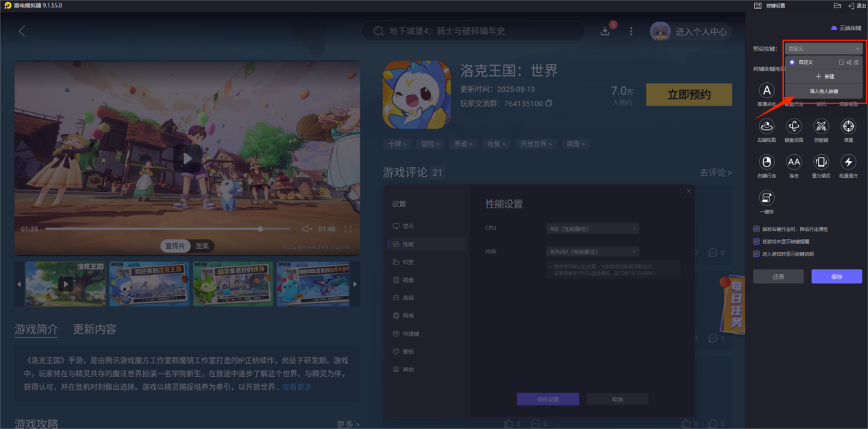This screenshot has width=868, height=429.
Task: Select the 批量操作 lightning tool
Action: [848, 162]
